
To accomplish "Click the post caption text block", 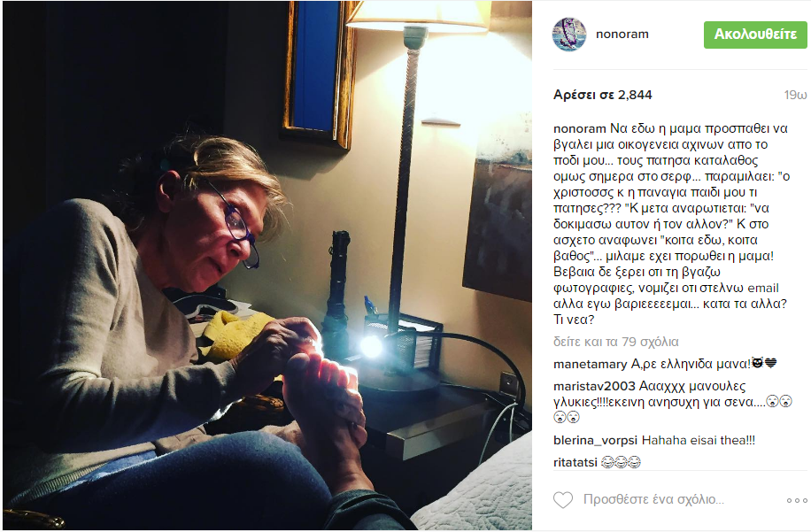I will (671, 224).
